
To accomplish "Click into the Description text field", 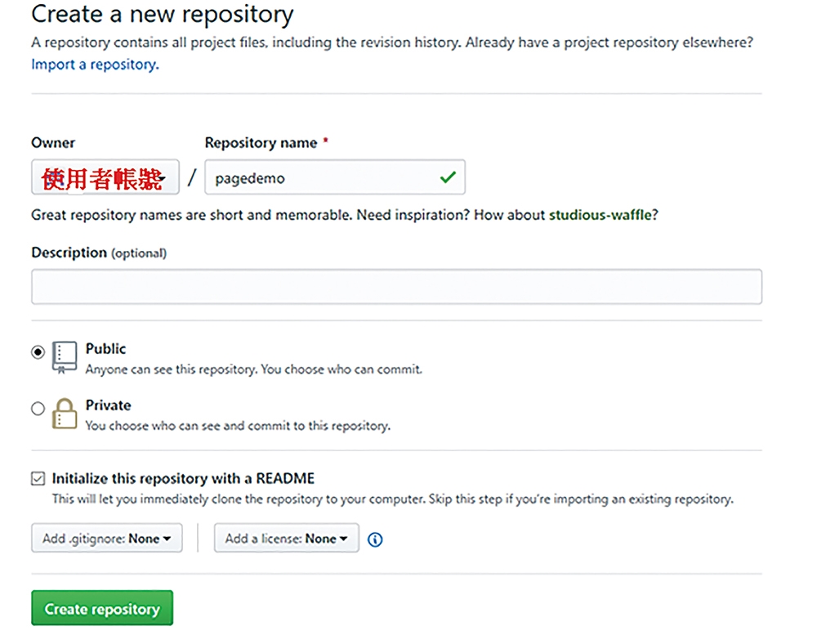I will (x=396, y=287).
